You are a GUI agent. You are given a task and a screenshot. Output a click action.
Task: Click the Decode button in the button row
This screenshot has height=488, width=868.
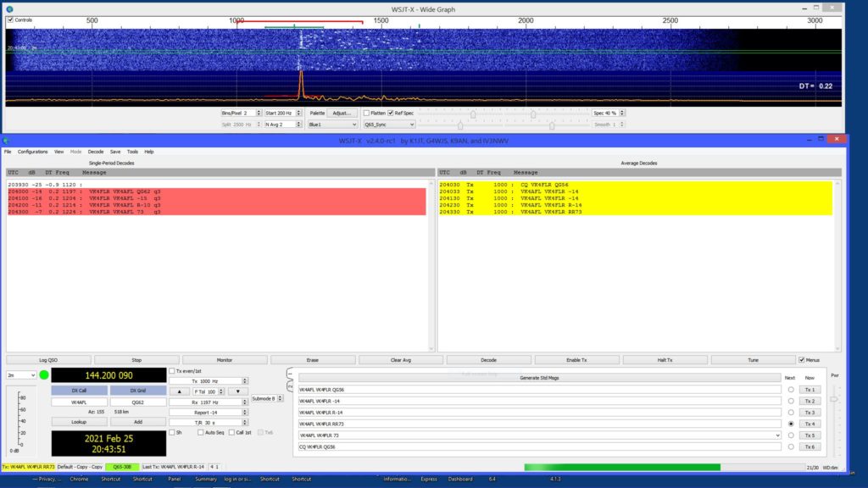pos(489,360)
